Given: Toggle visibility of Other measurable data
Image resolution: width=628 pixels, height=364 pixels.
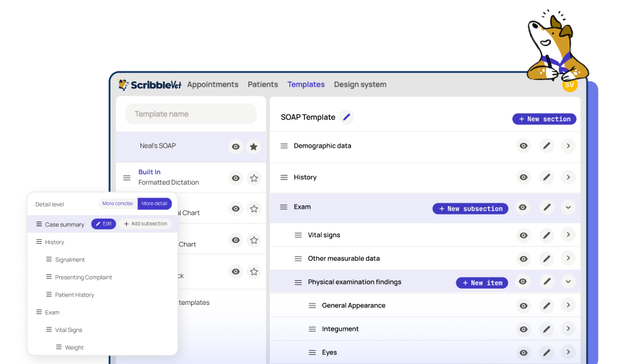Looking at the screenshot, I should (523, 259).
